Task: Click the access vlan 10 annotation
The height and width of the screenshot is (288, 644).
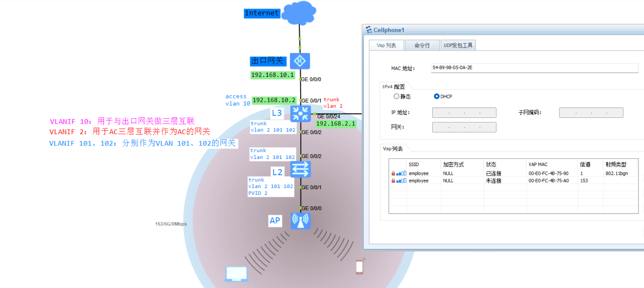Action: coord(237,100)
